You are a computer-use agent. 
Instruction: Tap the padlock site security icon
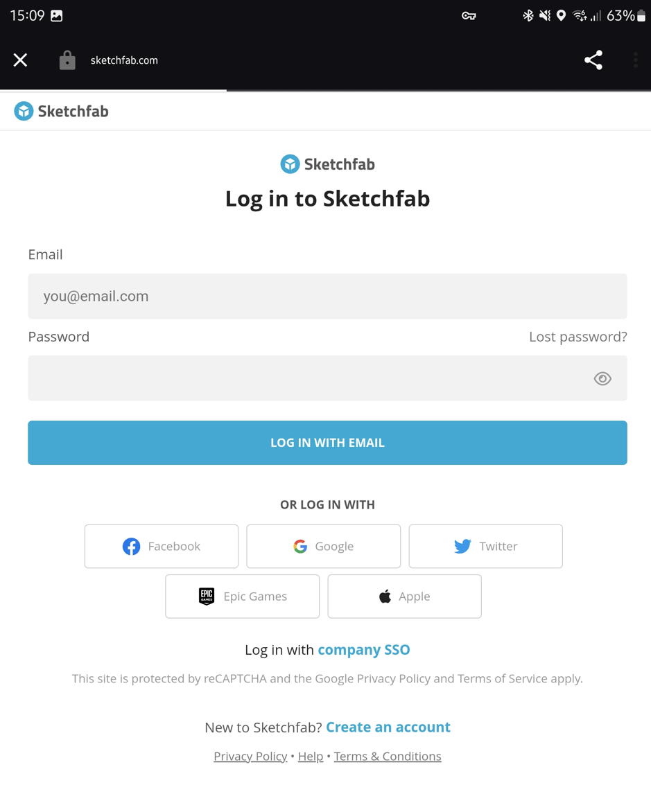[x=67, y=61]
